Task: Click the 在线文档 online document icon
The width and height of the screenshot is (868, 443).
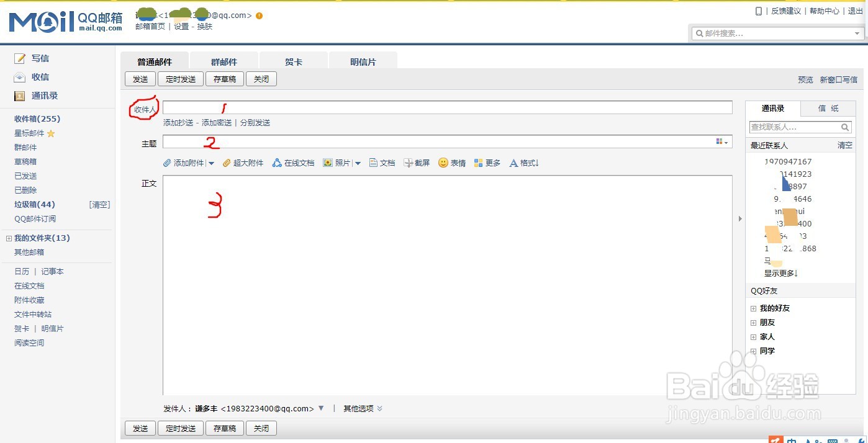Action: point(292,163)
